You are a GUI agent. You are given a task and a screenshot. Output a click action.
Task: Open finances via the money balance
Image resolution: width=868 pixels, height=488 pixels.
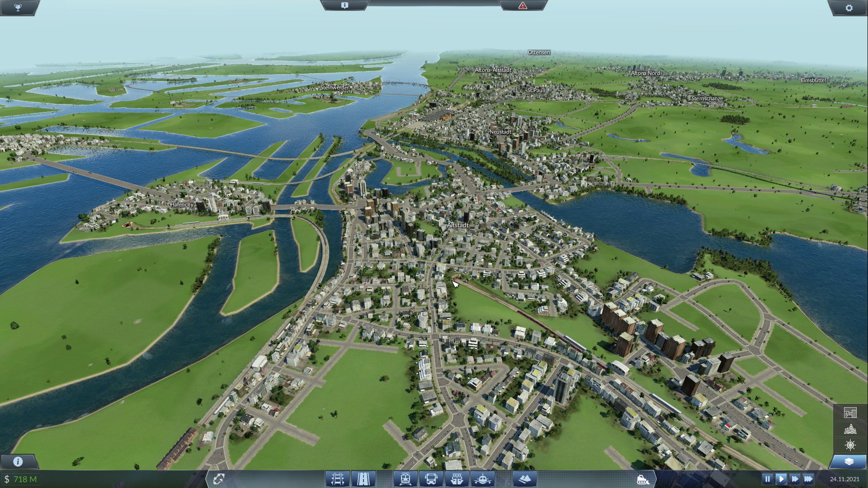20,479
